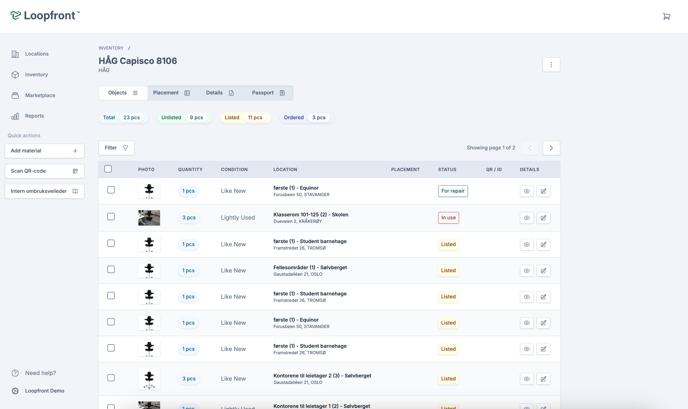Image resolution: width=688 pixels, height=409 pixels.
Task: Click the previous page arrow
Action: 530,148
